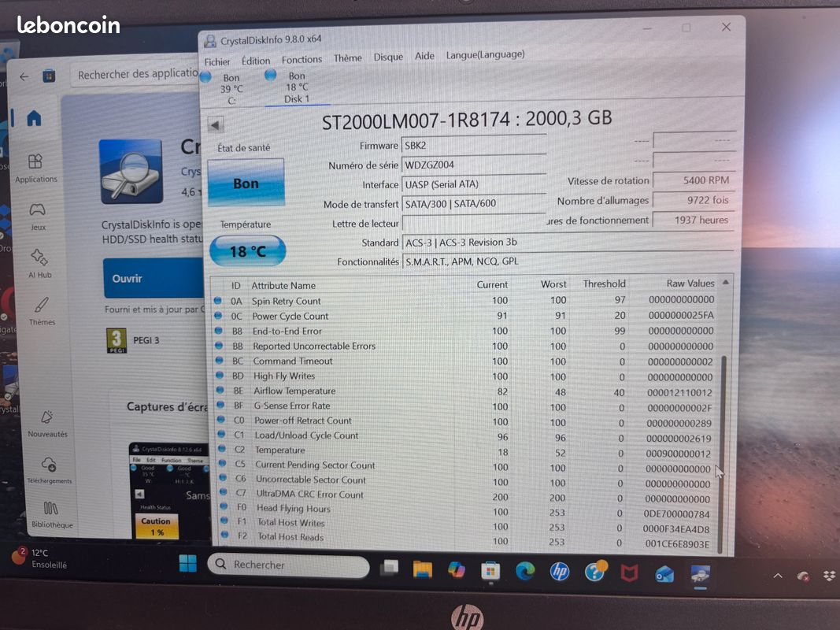
Task: Click the Firmware field SBK2
Action: [x=474, y=145]
